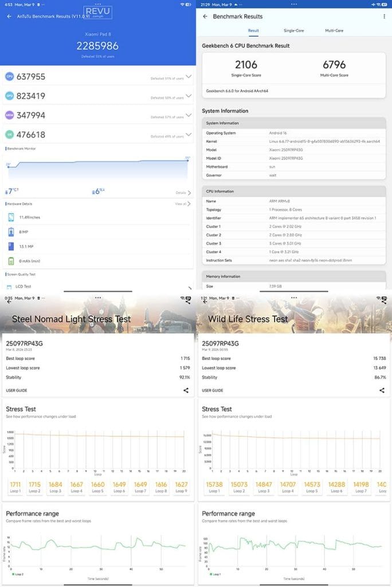This screenshot has width=392, height=587.
Task: Select Wild Life Loop 5 score 14573
Action: tap(312, 487)
